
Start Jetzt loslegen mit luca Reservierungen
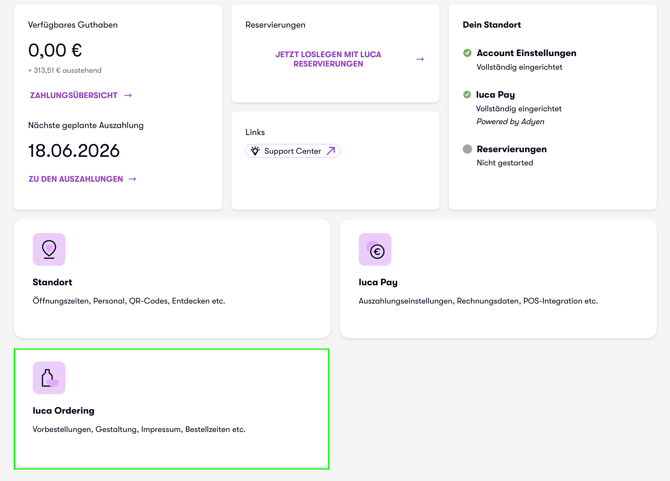(328, 59)
